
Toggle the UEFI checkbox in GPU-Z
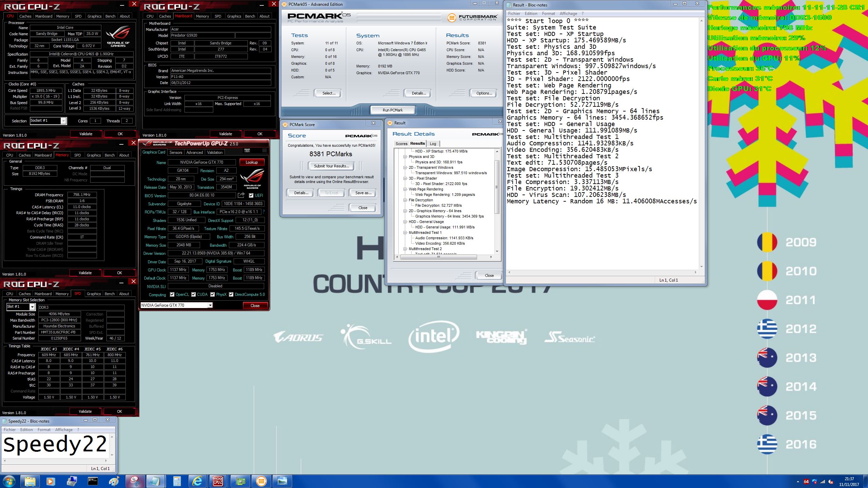[251, 196]
